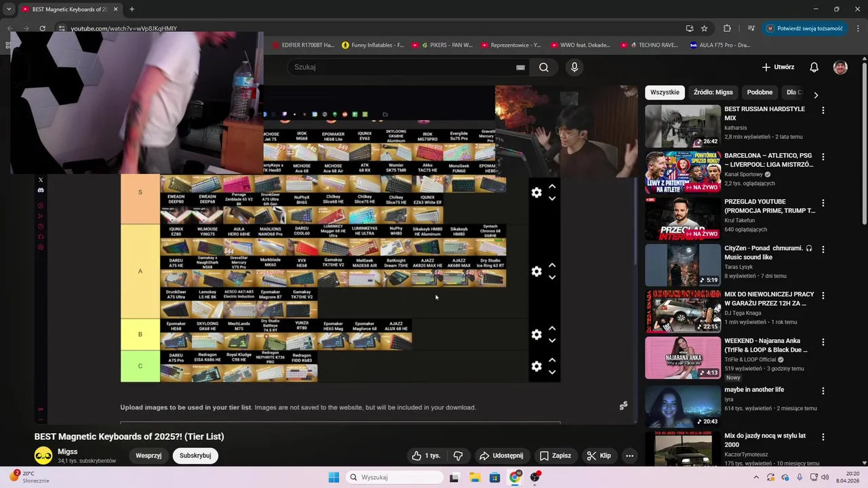This screenshot has width=868, height=488.
Task: Open the Migss channel name link
Action: pos(67,451)
